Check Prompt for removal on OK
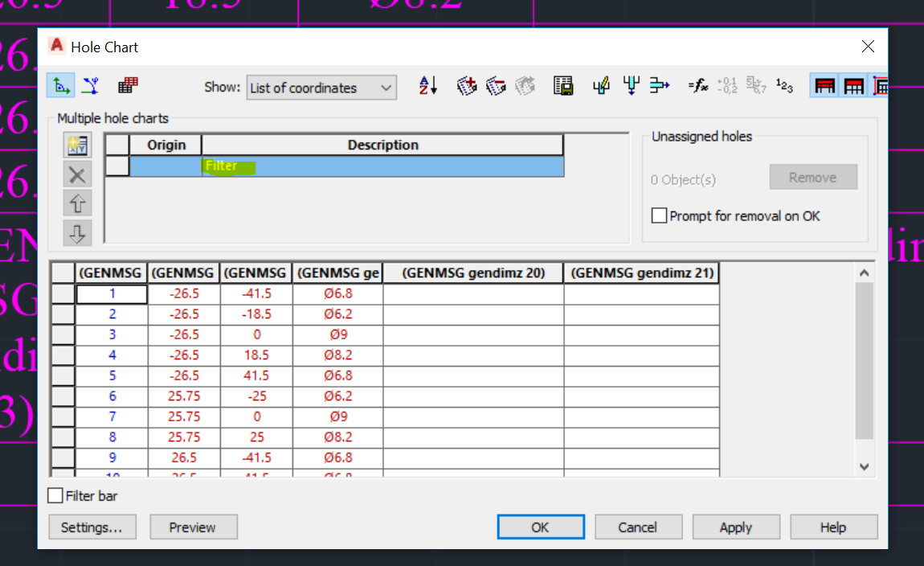Viewport: 924px width, 566px height. pos(659,215)
